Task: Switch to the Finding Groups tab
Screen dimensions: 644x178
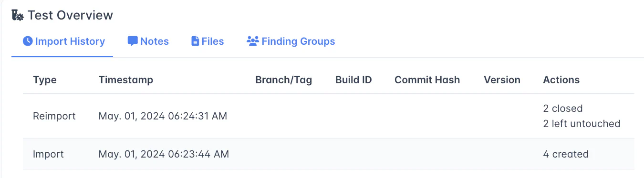Action: (291, 41)
